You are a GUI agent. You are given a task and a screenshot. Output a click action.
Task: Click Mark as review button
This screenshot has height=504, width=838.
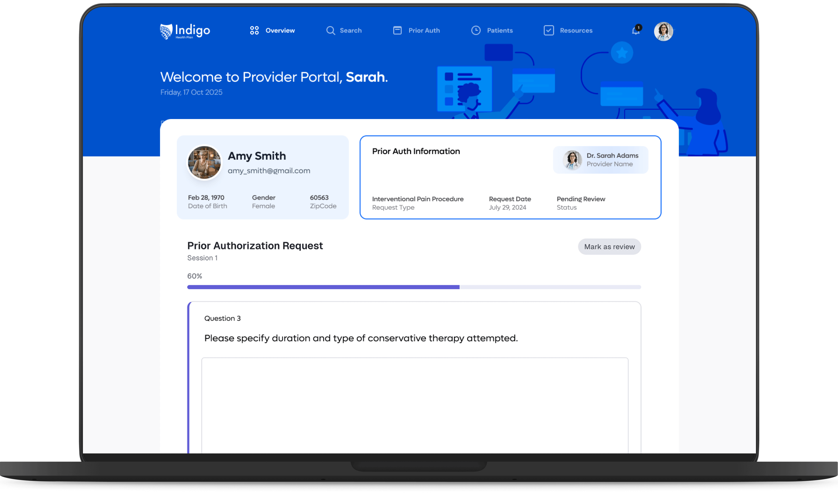click(x=609, y=247)
